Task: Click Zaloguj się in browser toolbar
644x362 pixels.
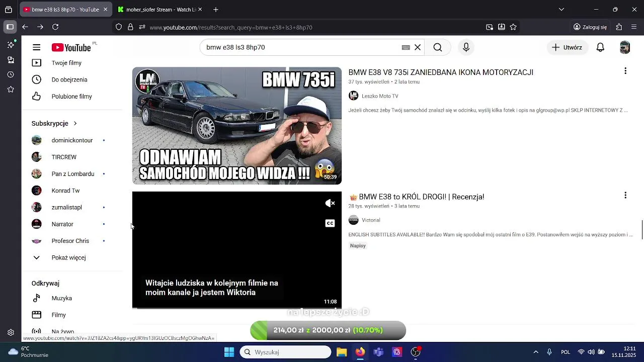Action: (590, 27)
